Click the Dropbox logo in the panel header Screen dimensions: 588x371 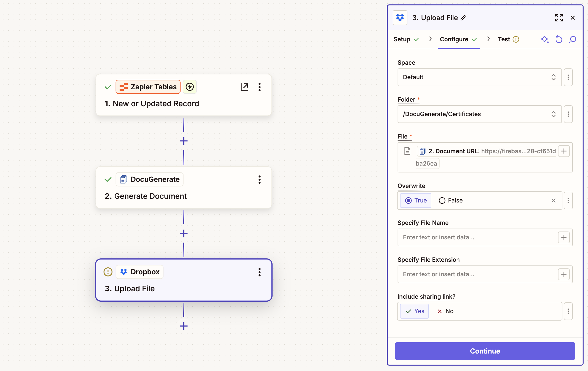click(x=400, y=18)
